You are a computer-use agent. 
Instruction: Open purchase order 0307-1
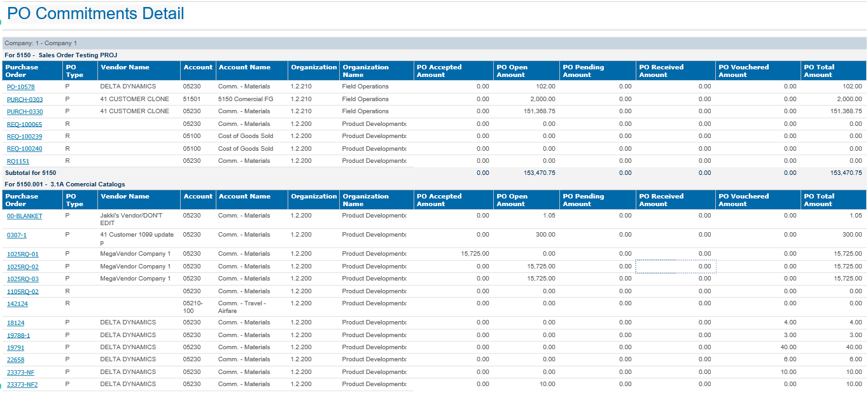pos(17,235)
